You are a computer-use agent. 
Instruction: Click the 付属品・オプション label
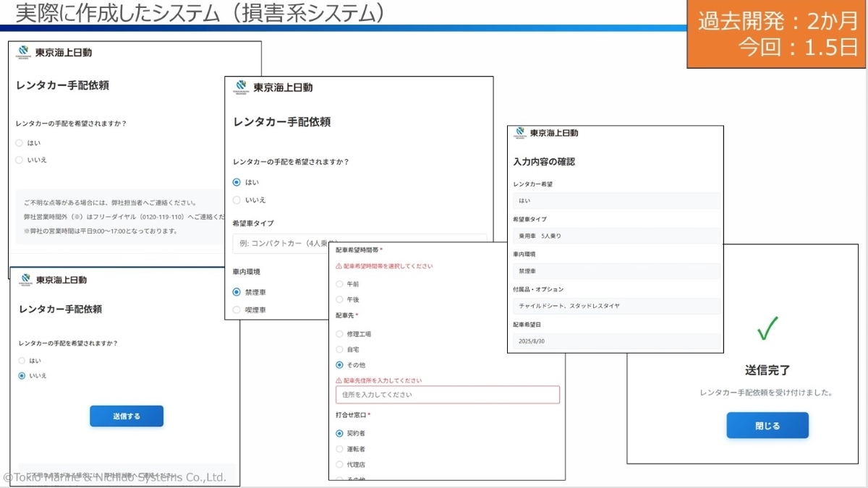click(x=538, y=289)
